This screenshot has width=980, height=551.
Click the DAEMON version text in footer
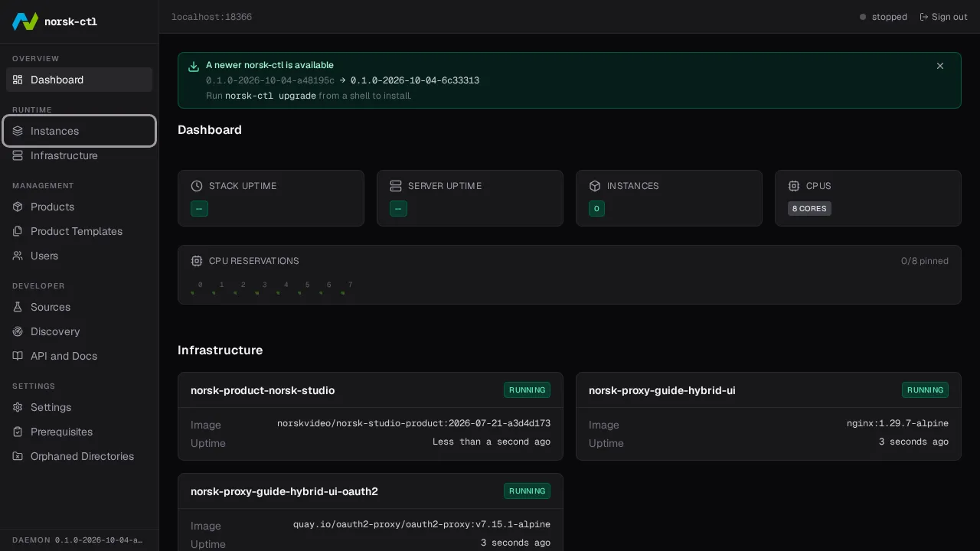point(77,540)
